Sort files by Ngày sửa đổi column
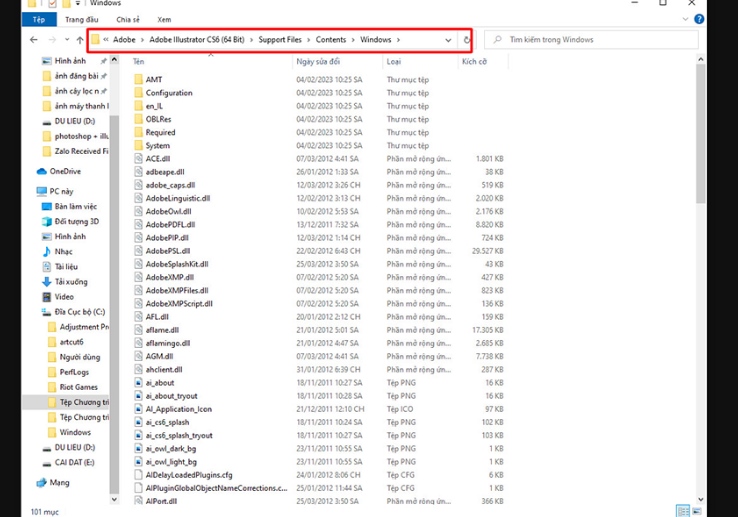The width and height of the screenshot is (738, 517). click(318, 62)
